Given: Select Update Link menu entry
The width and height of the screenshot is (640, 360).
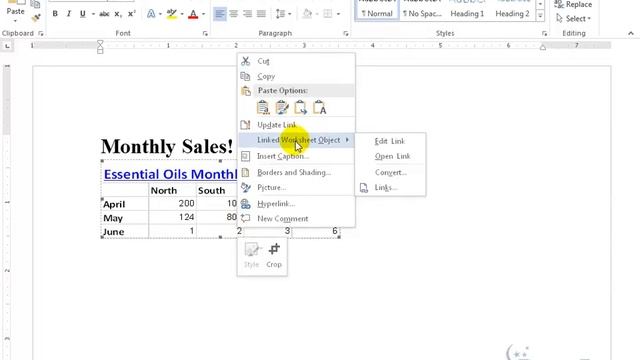Looking at the screenshot, I should (296, 125).
